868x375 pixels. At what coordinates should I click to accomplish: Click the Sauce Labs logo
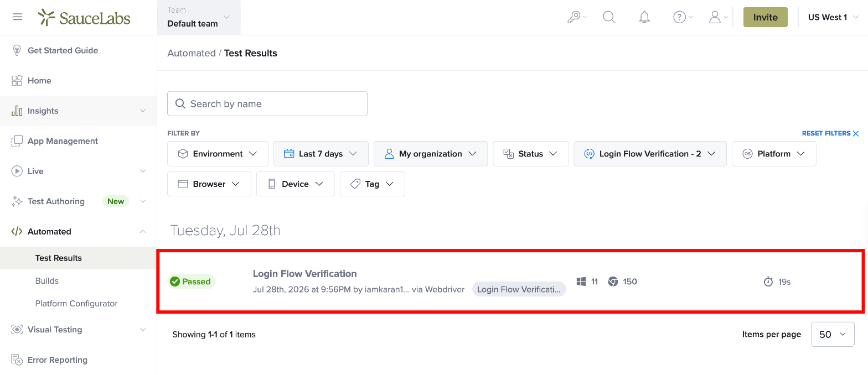click(84, 18)
